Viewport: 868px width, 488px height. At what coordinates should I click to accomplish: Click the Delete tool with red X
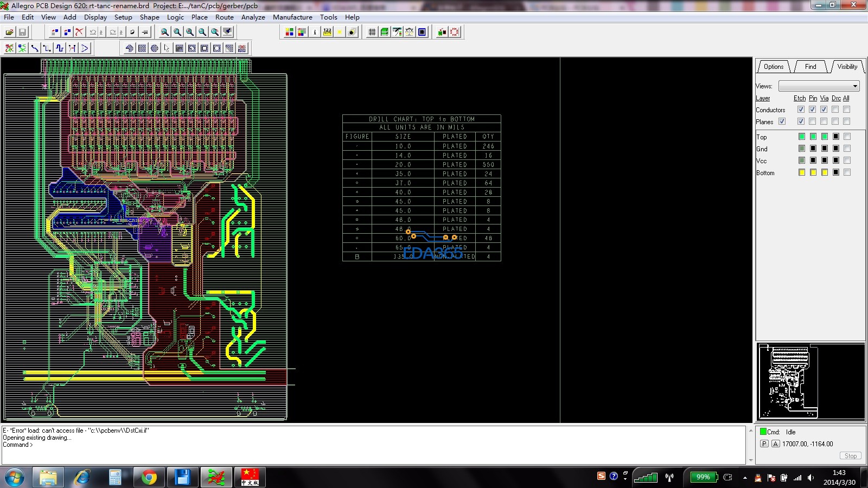point(79,32)
